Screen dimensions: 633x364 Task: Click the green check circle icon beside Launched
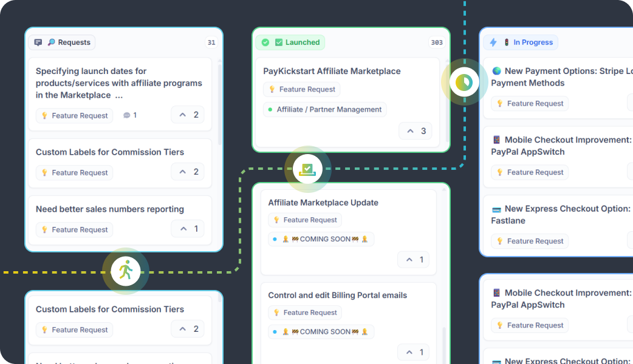[x=265, y=42]
